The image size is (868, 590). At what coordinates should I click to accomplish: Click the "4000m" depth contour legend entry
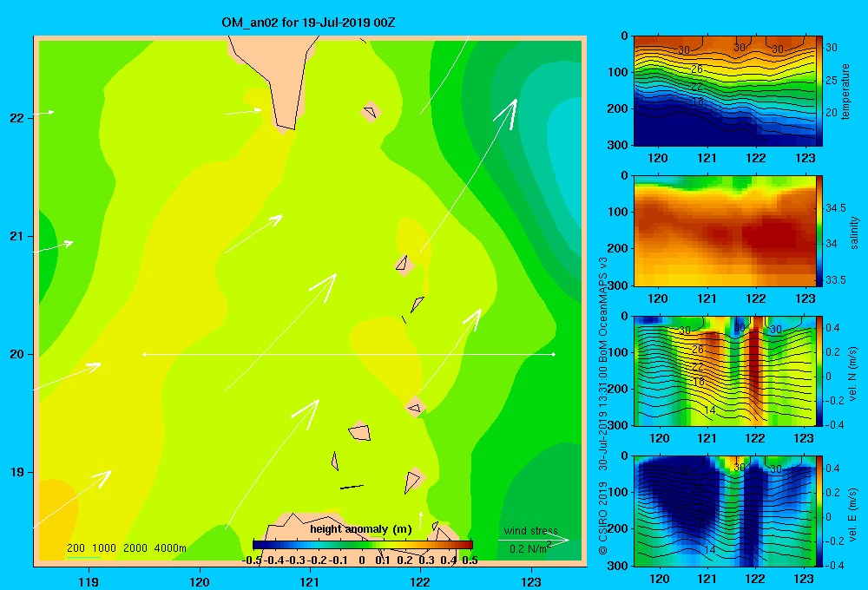(x=170, y=548)
